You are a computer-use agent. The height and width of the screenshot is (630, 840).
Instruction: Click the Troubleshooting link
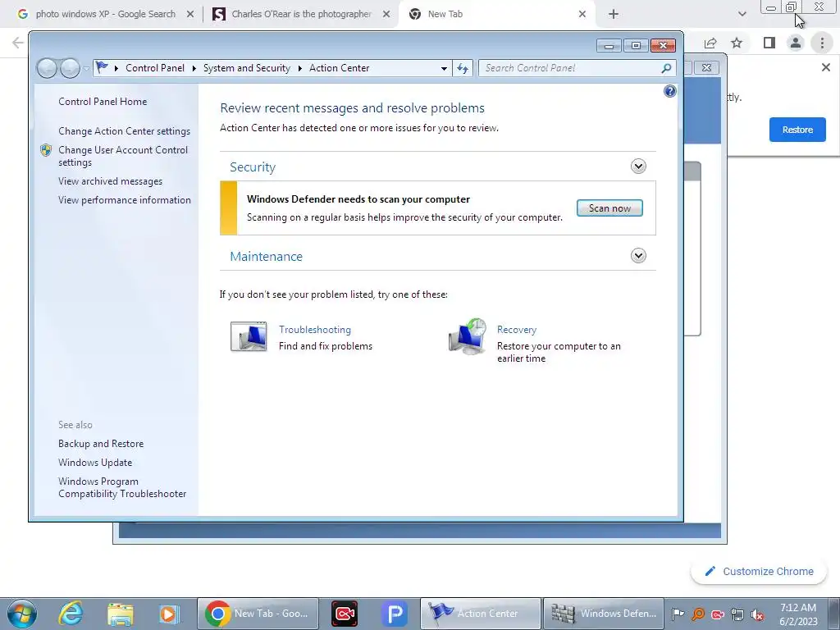tap(315, 330)
